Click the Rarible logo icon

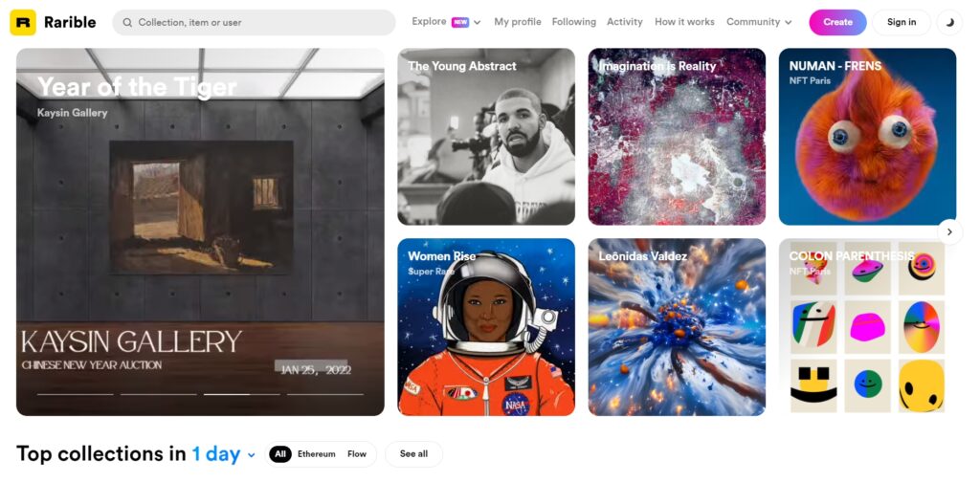click(23, 22)
